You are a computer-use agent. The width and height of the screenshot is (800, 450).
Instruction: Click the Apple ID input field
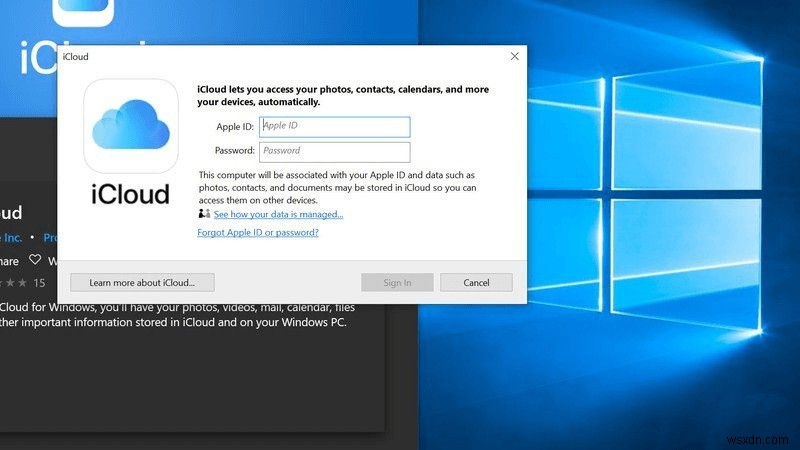pyautogui.click(x=335, y=127)
